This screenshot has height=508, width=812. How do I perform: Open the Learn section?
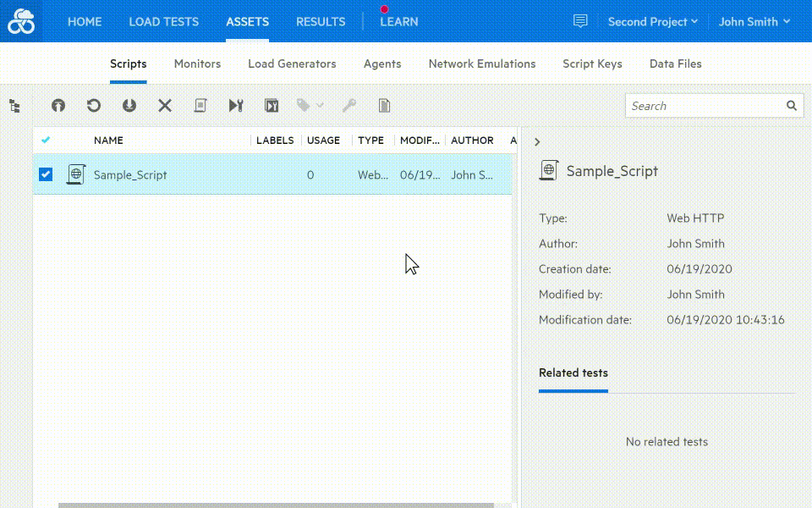[x=398, y=22]
